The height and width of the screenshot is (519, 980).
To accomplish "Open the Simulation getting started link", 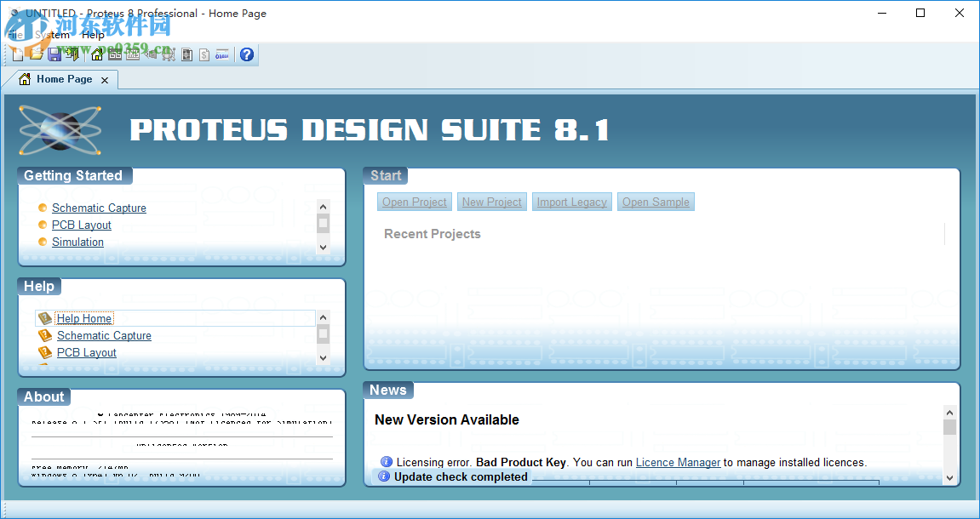I will coord(77,242).
